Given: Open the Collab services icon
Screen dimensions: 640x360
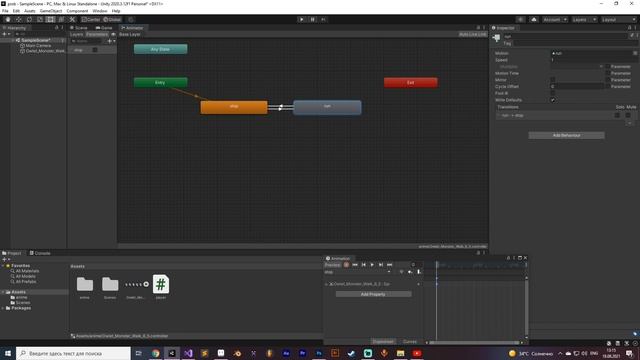Looking at the screenshot, I should pyautogui.click(x=520, y=20).
